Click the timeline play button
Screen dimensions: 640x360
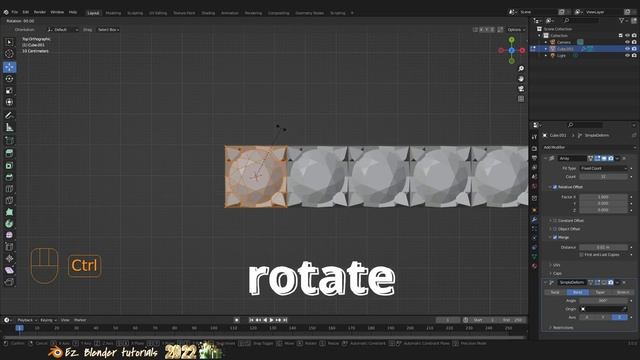pos(271,320)
